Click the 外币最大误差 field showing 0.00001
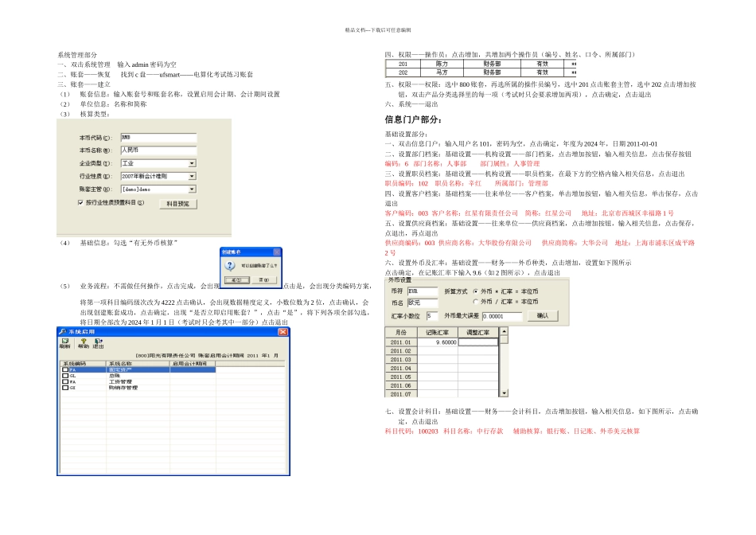Image resolution: width=756 pixels, height=535 pixels. (x=502, y=317)
